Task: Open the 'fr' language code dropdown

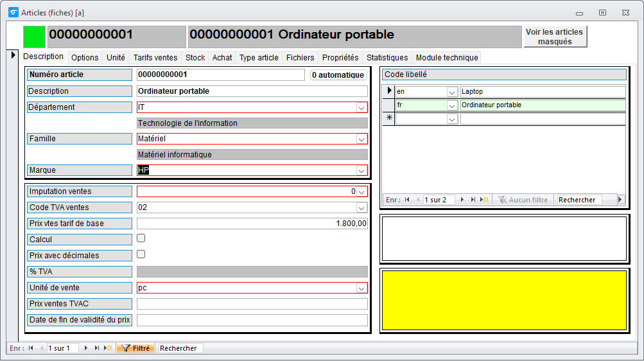Action: [x=452, y=105]
